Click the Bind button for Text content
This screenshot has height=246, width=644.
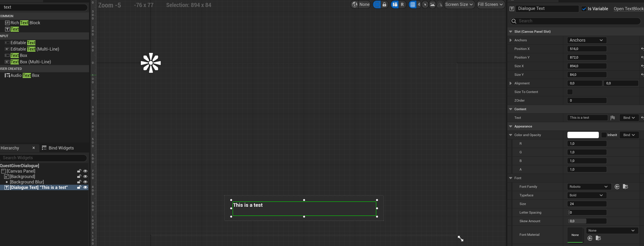(629, 118)
